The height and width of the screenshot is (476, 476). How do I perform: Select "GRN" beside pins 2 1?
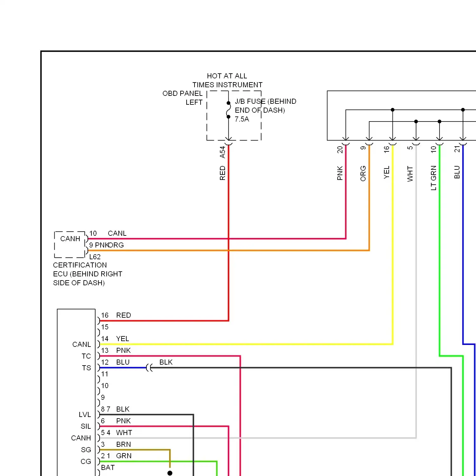point(124,456)
